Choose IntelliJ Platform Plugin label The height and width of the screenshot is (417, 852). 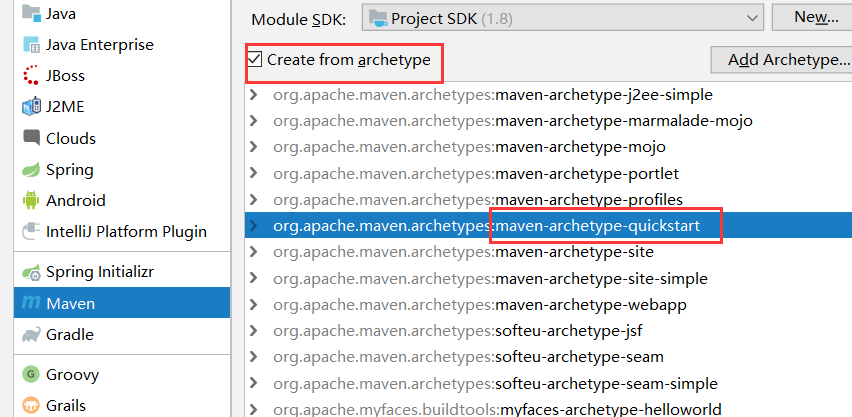coord(126,232)
